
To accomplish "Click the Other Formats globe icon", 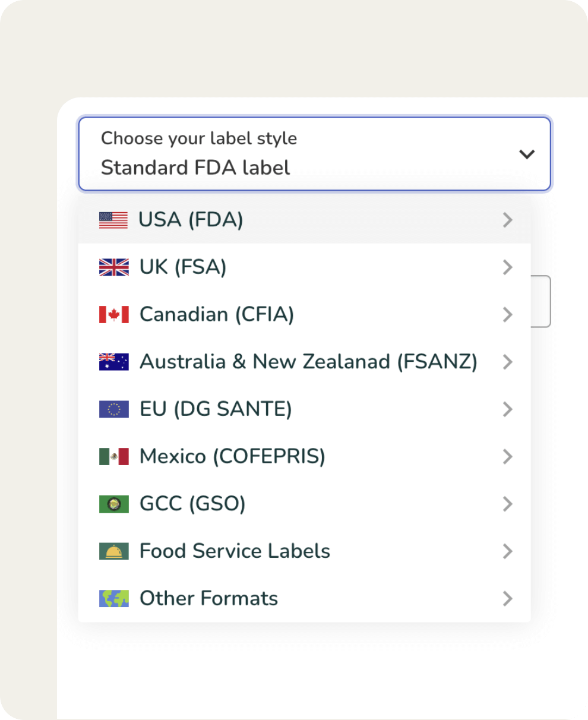I will pyautogui.click(x=114, y=598).
